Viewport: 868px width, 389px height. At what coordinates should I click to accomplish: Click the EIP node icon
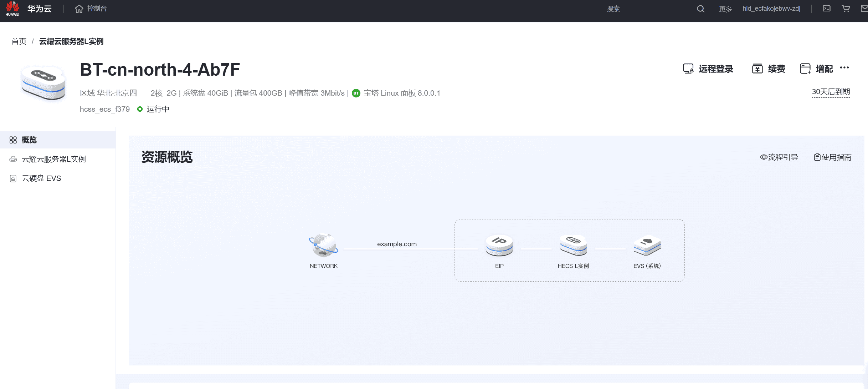(499, 246)
